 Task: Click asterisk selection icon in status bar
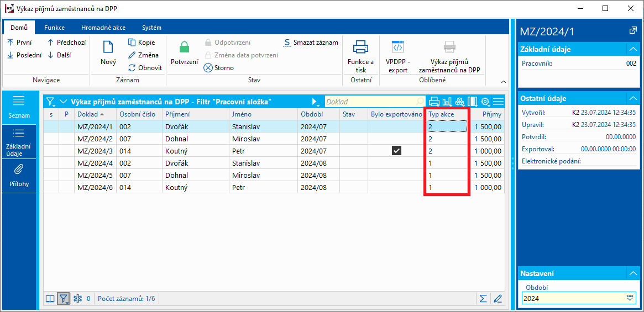coord(77,299)
